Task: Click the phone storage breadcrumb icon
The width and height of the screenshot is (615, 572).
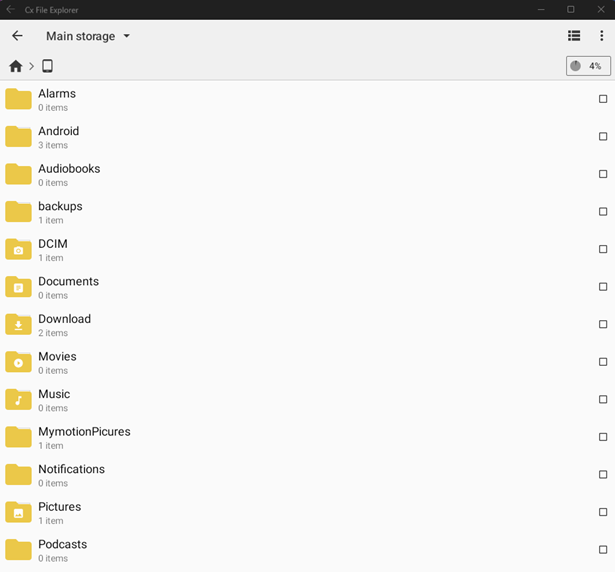Action: [x=47, y=66]
